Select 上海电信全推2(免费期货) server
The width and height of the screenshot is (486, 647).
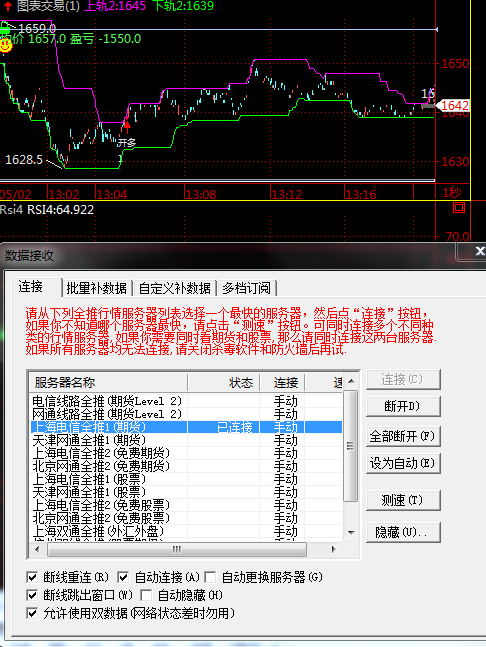point(186,453)
